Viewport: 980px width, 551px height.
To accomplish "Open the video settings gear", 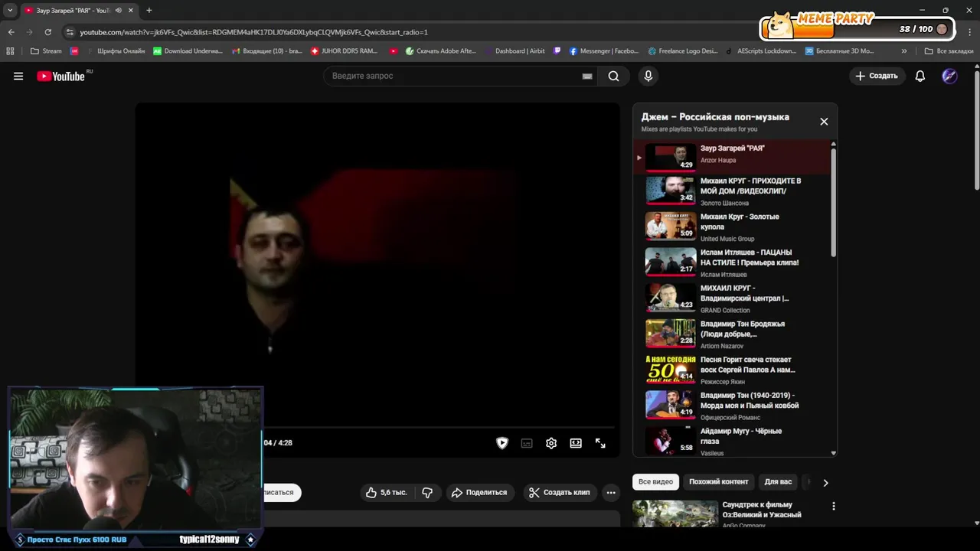I will click(x=551, y=443).
